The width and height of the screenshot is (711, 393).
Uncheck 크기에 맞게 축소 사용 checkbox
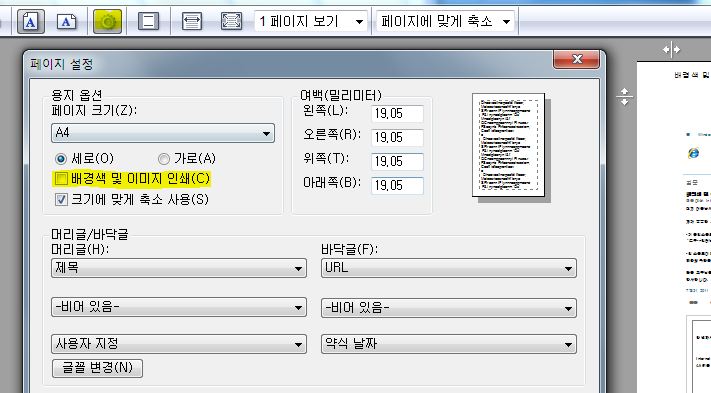click(x=61, y=199)
